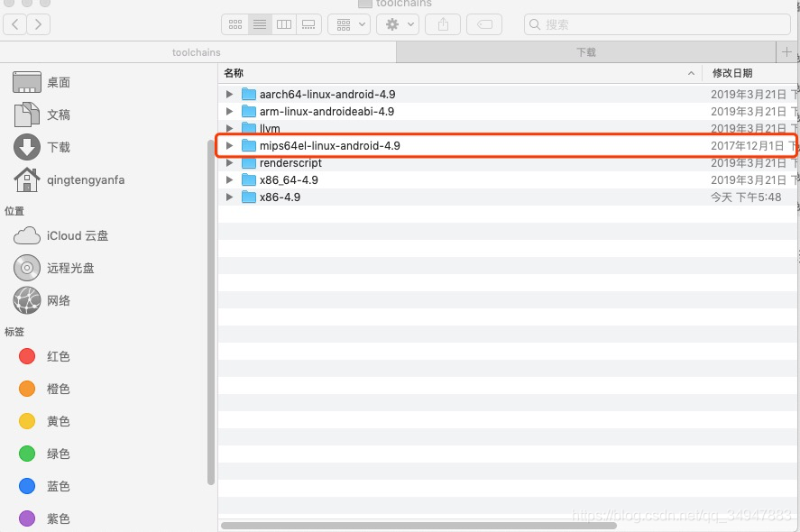Switch to gallery view
800x532 pixels.
308,24
